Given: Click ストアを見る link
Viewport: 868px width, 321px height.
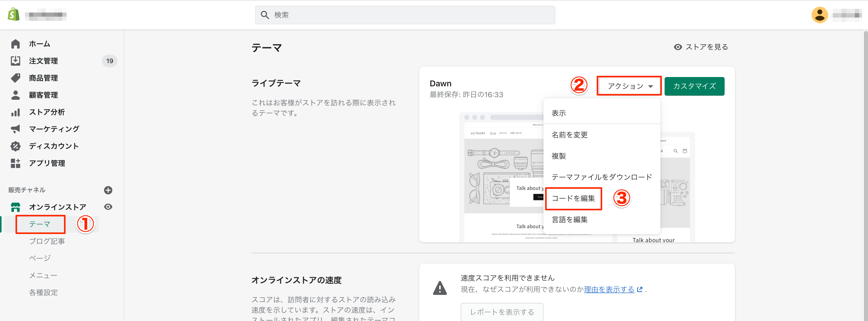Looking at the screenshot, I should click(701, 47).
